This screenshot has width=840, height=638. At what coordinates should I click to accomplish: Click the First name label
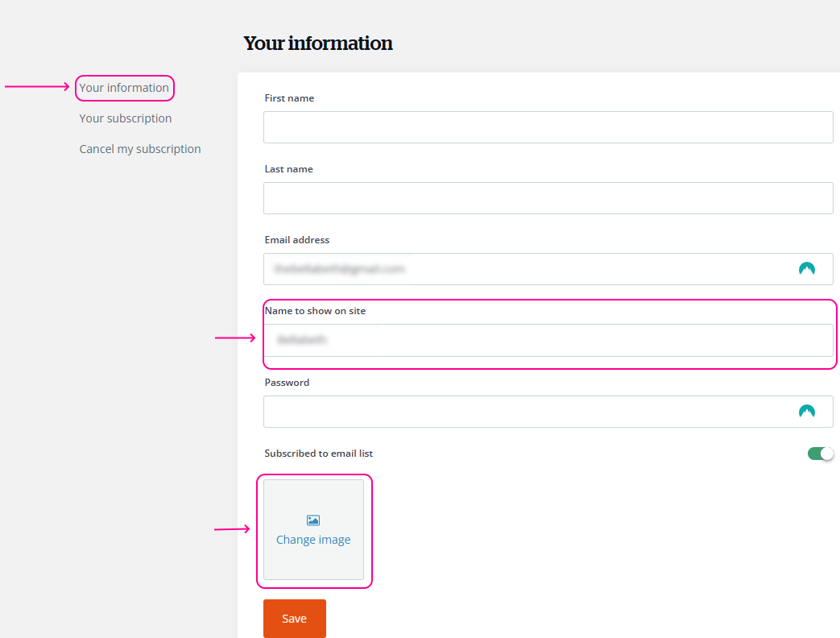pyautogui.click(x=289, y=98)
